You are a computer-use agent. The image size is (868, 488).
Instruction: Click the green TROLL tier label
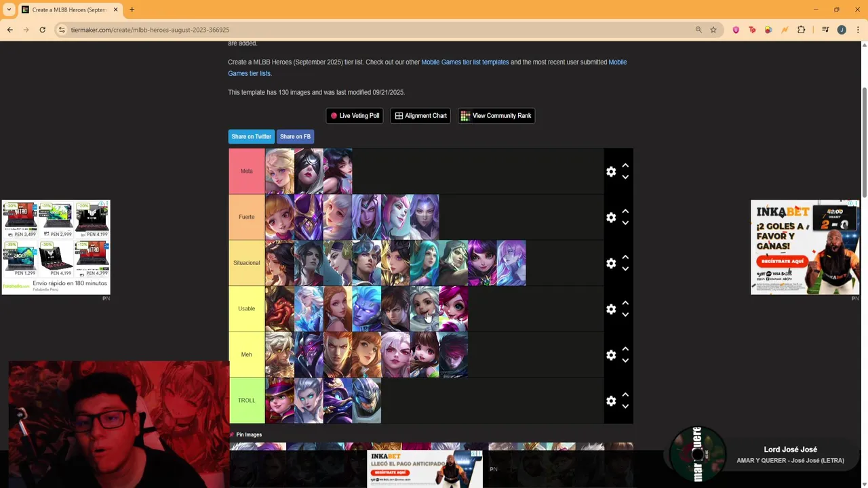point(247,400)
